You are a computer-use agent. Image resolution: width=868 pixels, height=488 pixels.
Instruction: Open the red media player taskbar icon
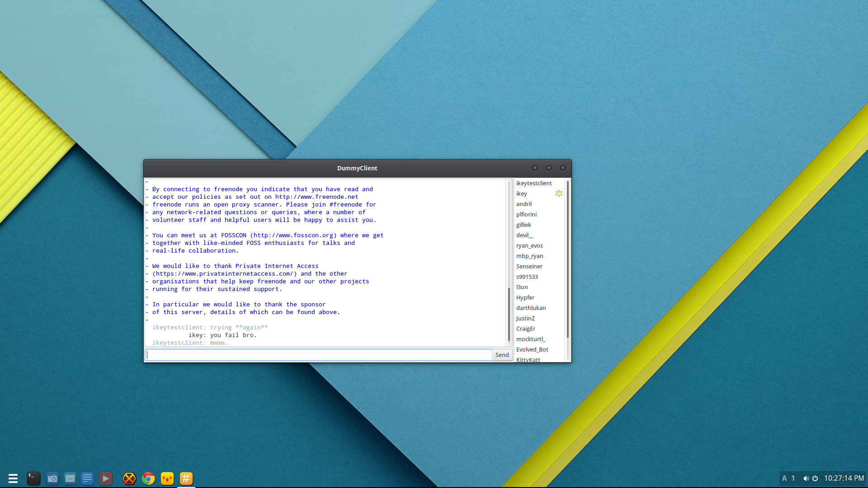click(105, 478)
